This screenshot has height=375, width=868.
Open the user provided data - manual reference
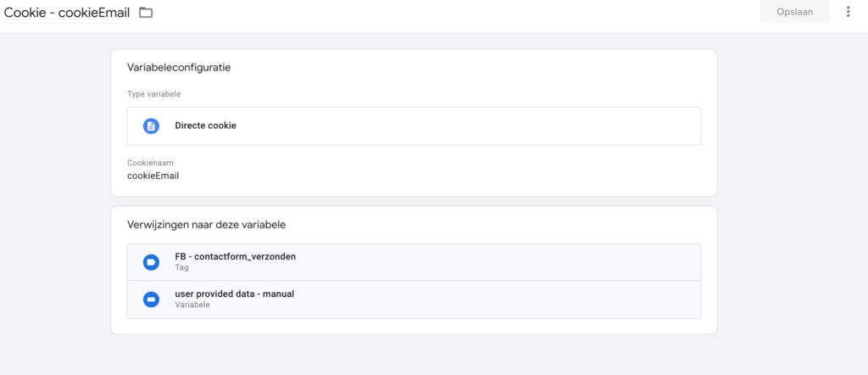pos(414,299)
